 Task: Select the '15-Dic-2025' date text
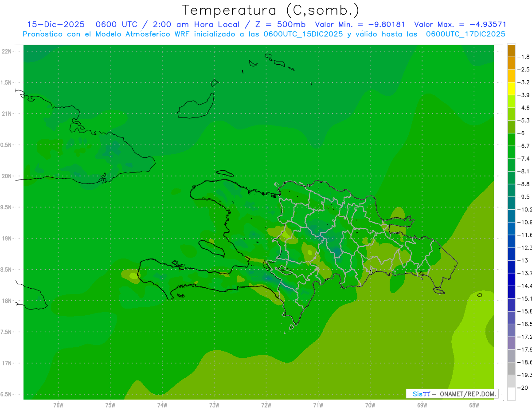[x=56, y=25]
